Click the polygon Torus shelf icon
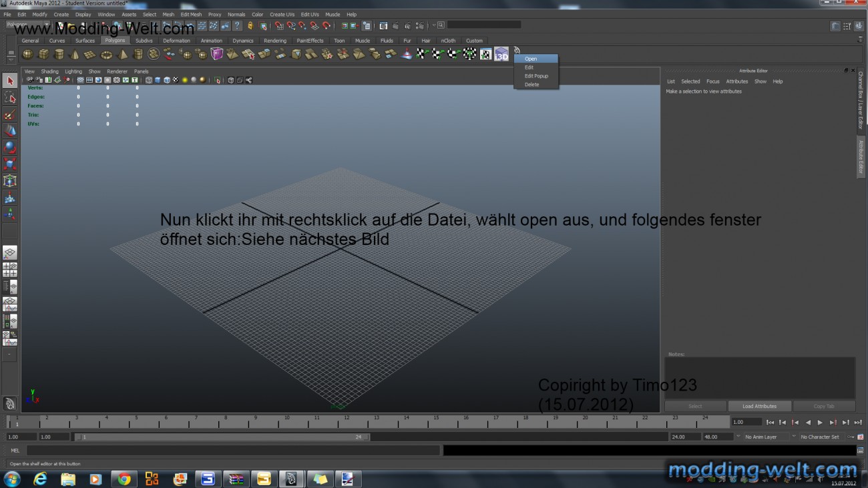The width and height of the screenshot is (868, 488). click(106, 54)
